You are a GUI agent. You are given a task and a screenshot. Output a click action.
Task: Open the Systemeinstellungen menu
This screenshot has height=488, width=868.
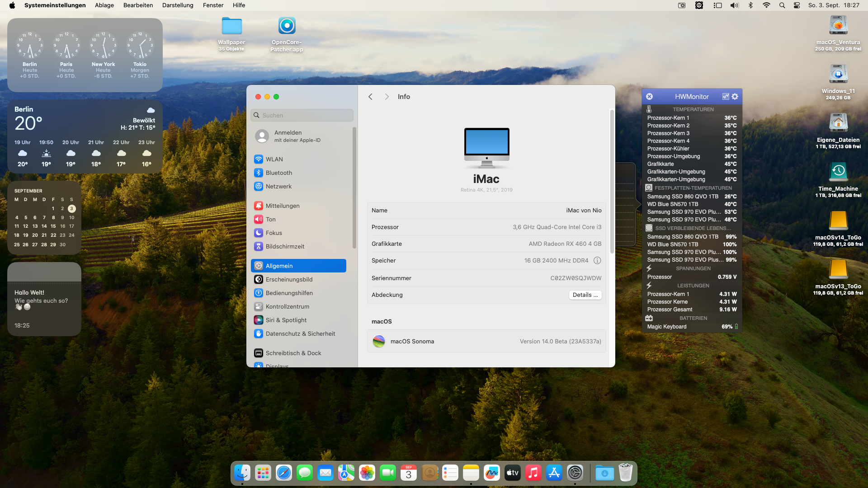click(x=55, y=5)
